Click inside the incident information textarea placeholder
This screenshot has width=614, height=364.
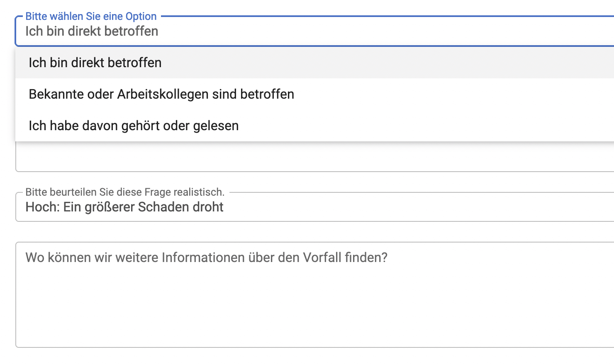click(x=206, y=257)
